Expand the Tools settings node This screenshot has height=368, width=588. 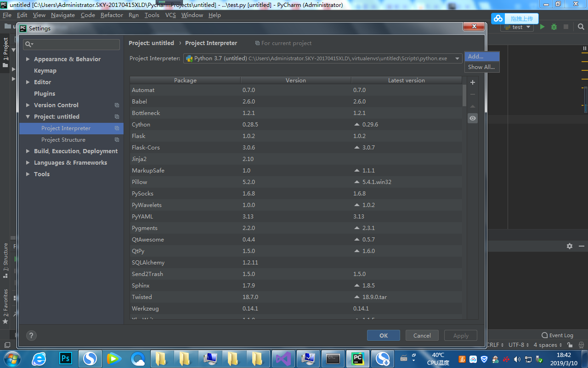28,174
